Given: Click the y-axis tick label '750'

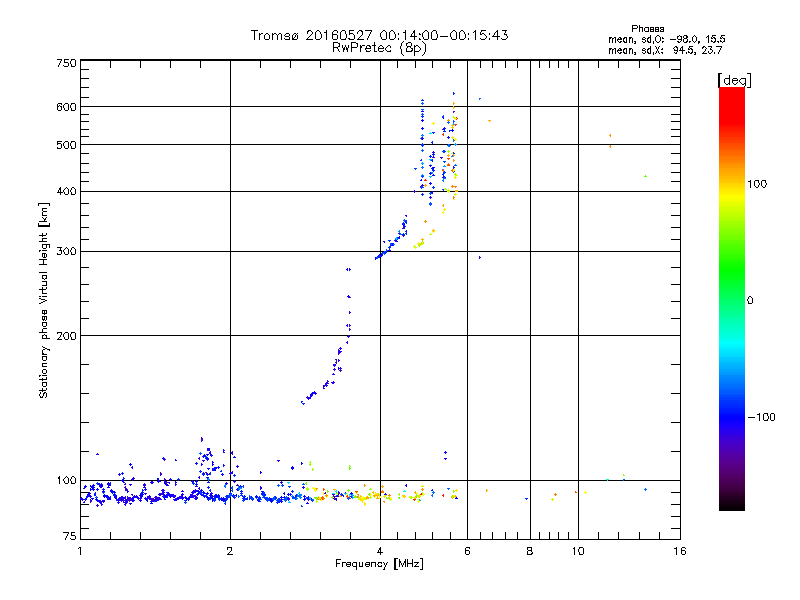Looking at the screenshot, I should 67,63.
